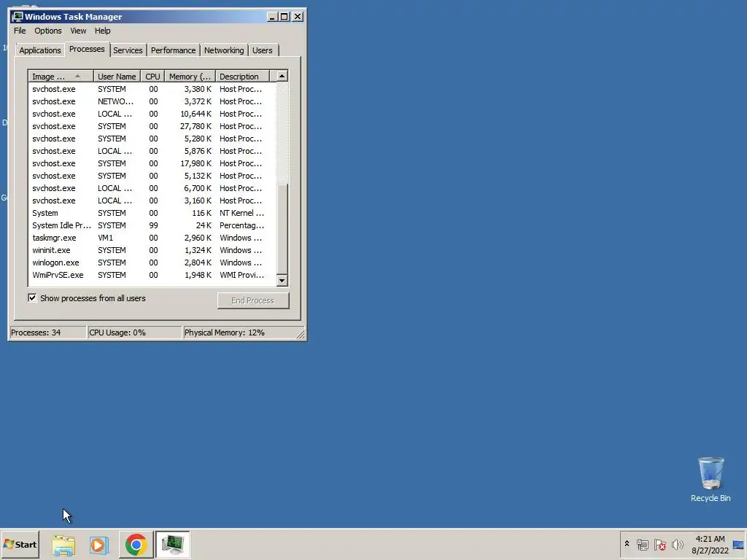
Task: Sort by Memory column header
Action: 190,76
